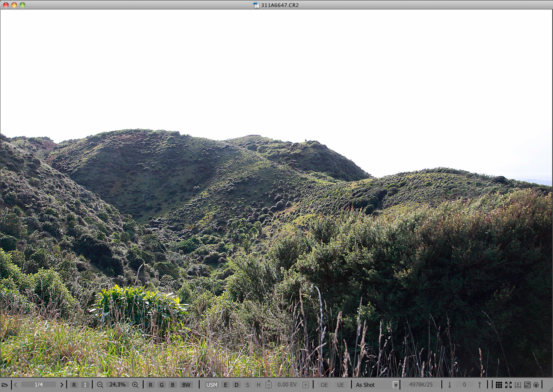Click the 24.3% zoom level field

118,385
